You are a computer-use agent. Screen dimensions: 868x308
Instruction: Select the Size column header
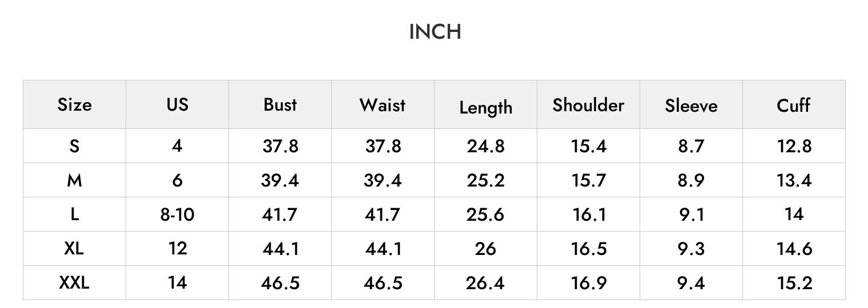click(74, 105)
